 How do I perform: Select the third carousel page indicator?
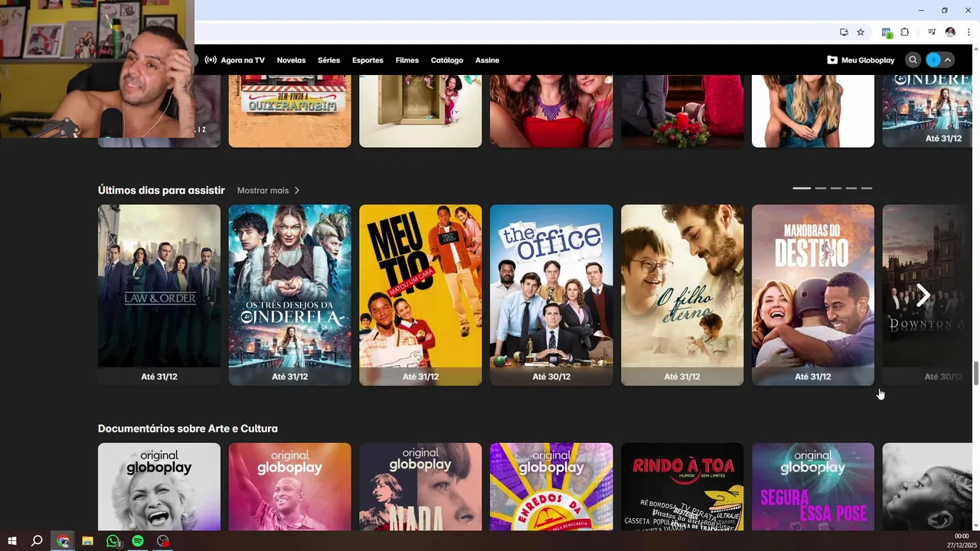click(836, 188)
